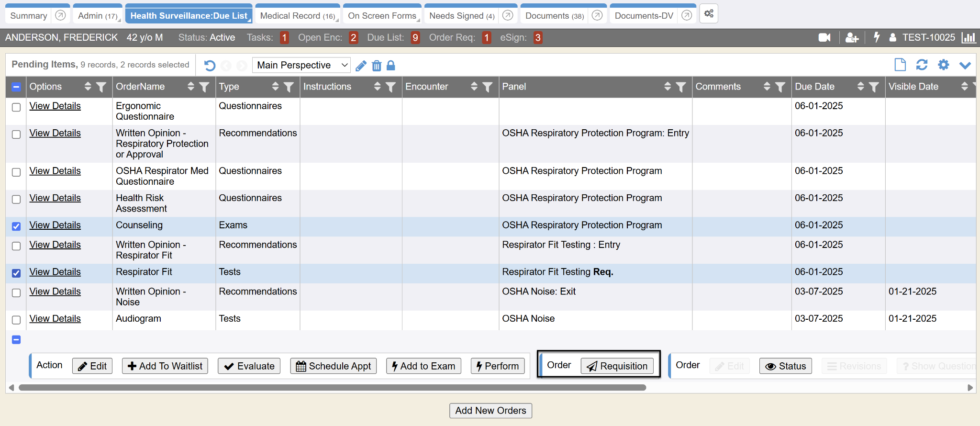Open grid settings gear icon

click(943, 65)
